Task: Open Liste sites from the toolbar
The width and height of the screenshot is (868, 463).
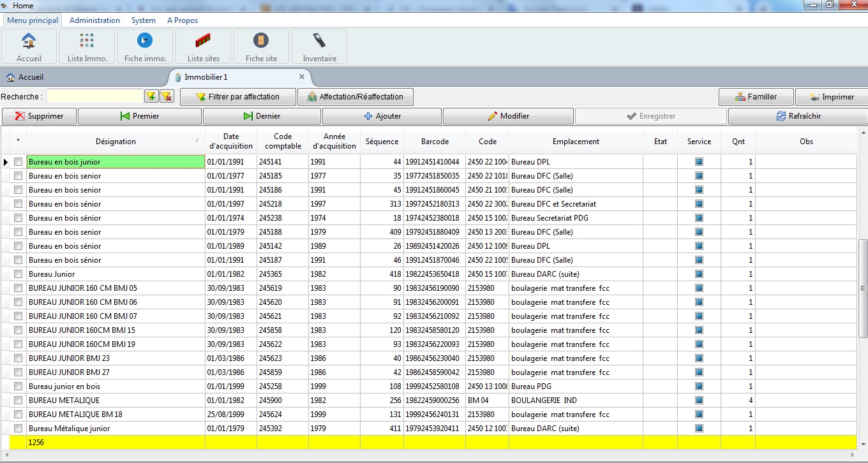Action: click(203, 46)
